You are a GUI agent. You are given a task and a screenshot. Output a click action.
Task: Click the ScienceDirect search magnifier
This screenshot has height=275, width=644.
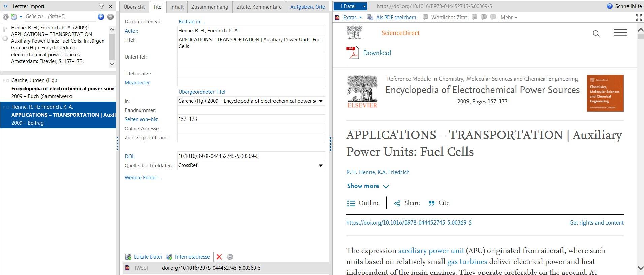coord(596,33)
